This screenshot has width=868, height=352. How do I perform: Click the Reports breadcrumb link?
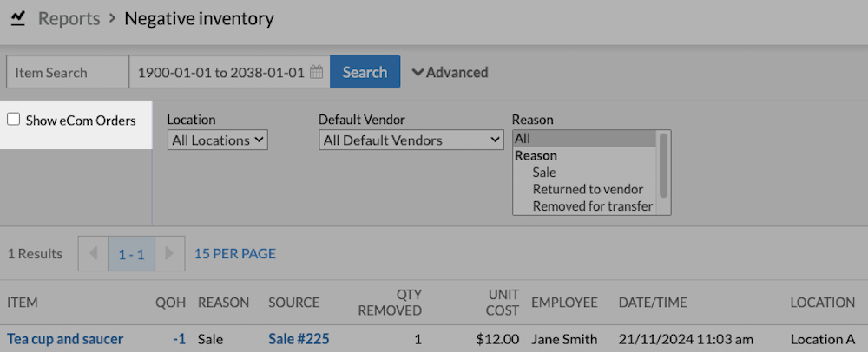pos(69,18)
